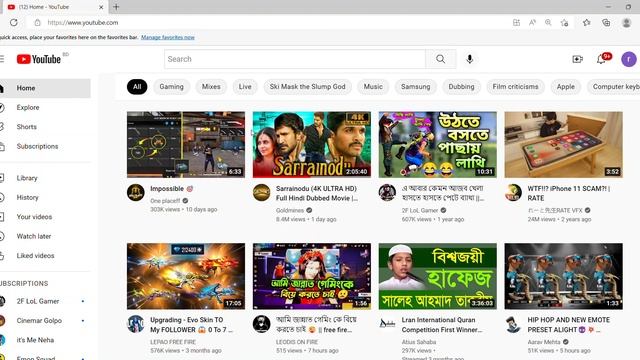Click RATE VFX channel avatar
This screenshot has width=640, height=360.
(513, 193)
